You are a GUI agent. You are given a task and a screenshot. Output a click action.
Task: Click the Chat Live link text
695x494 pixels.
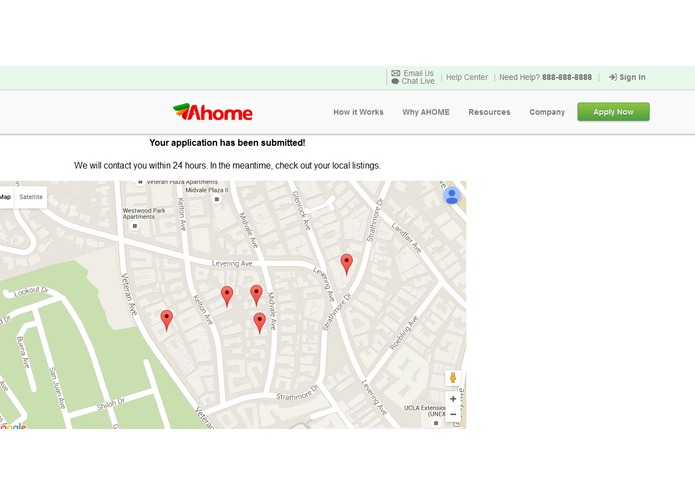tap(418, 82)
